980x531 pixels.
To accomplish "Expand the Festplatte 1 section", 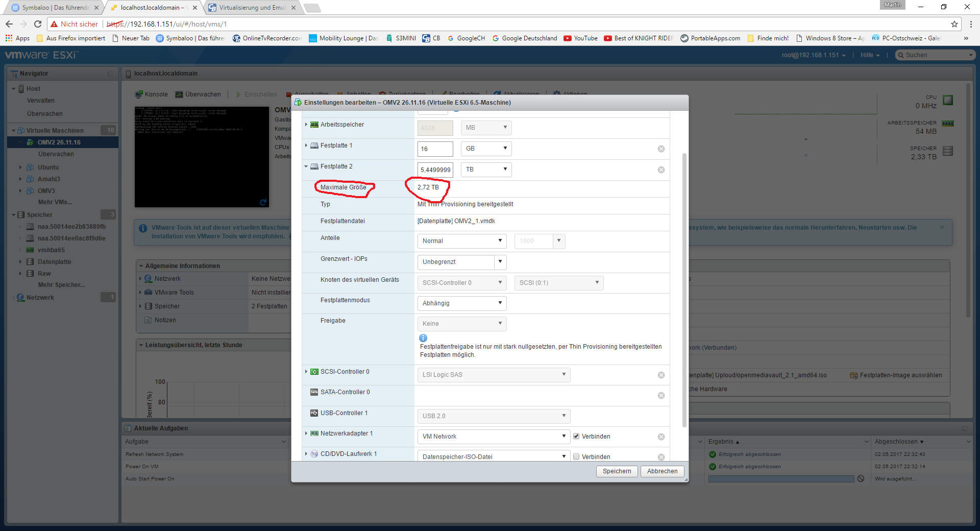I will tap(306, 146).
